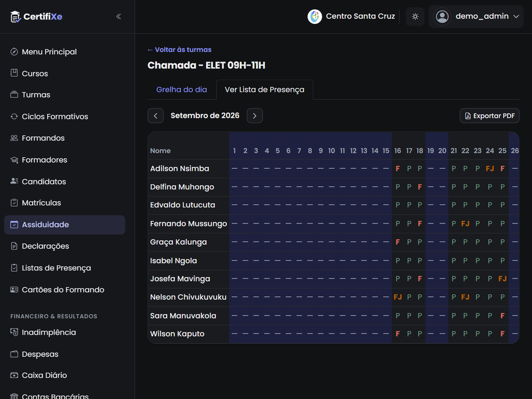Collapse the sidebar with double-chevron icon
532x399 pixels.
point(118,16)
